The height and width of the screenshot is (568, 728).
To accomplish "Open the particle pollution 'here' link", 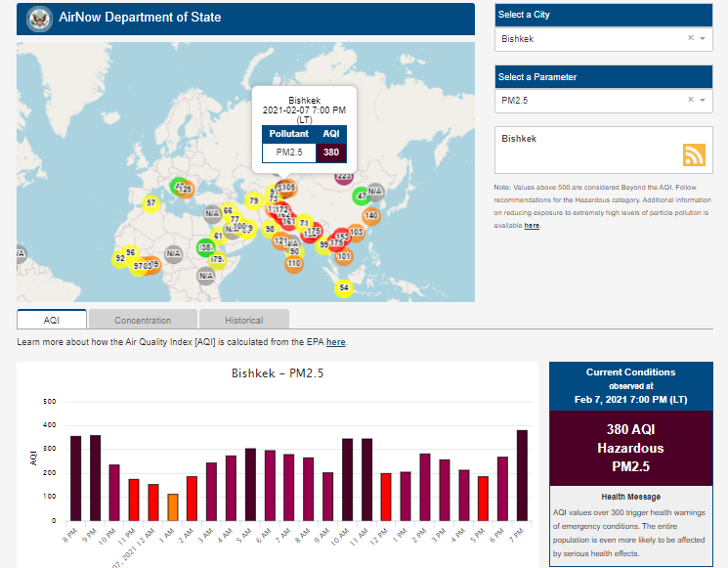I will (x=532, y=226).
